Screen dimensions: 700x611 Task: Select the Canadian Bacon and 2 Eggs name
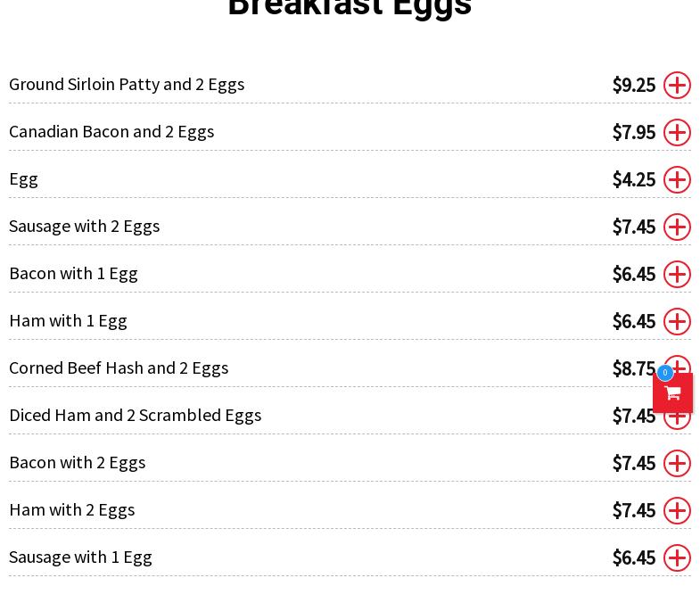coord(111,131)
